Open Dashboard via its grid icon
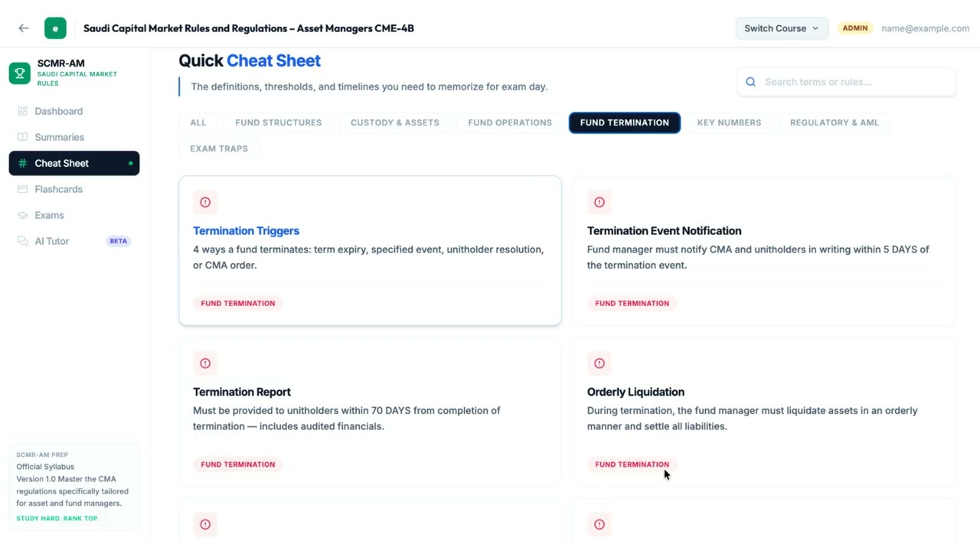The height and width of the screenshot is (551, 980). [22, 111]
